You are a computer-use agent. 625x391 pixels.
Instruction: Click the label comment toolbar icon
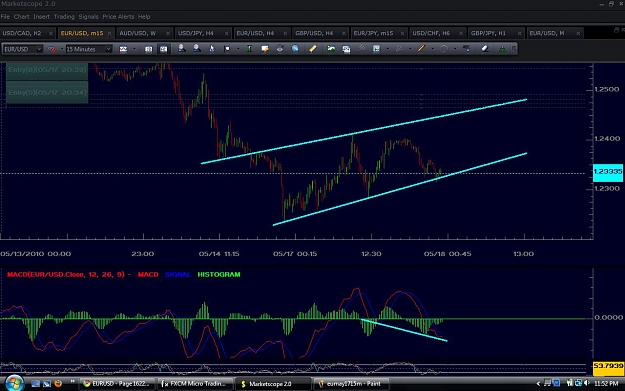click(265, 49)
